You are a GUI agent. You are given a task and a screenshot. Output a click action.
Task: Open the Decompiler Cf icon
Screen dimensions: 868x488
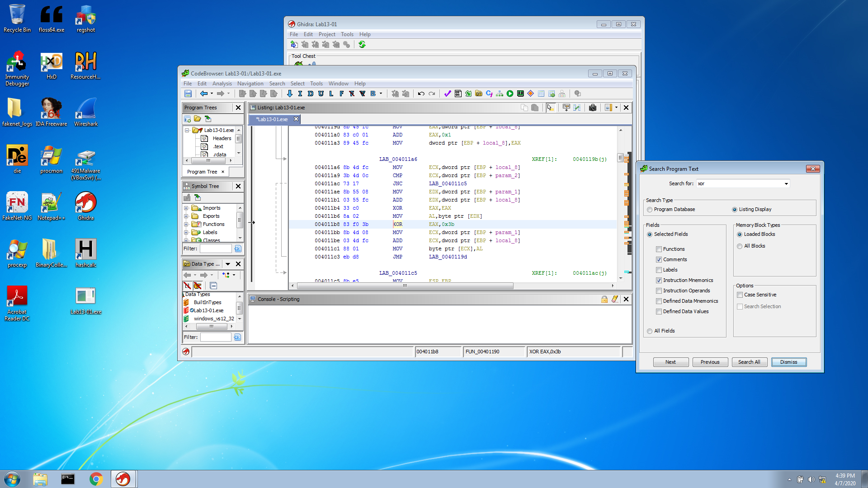(489, 94)
